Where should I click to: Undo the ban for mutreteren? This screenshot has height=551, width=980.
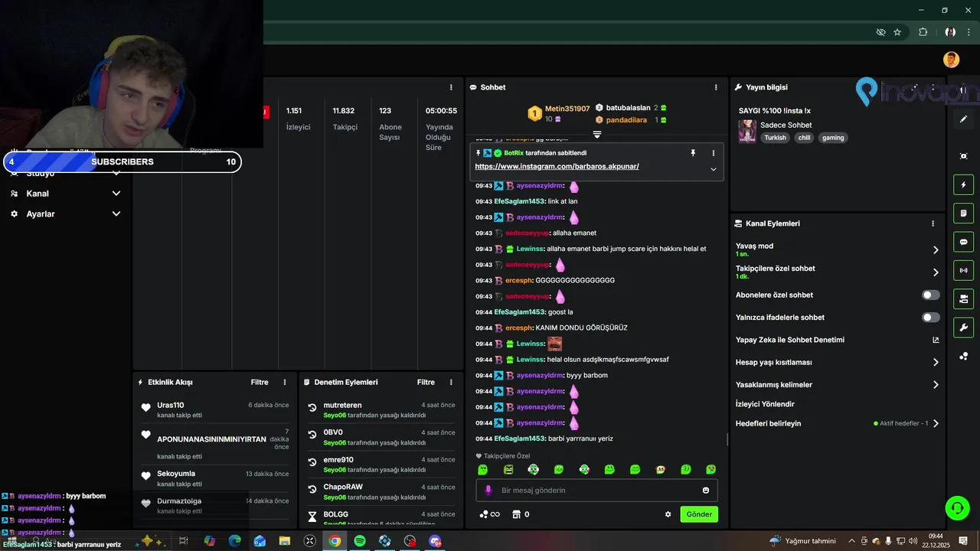[312, 408]
